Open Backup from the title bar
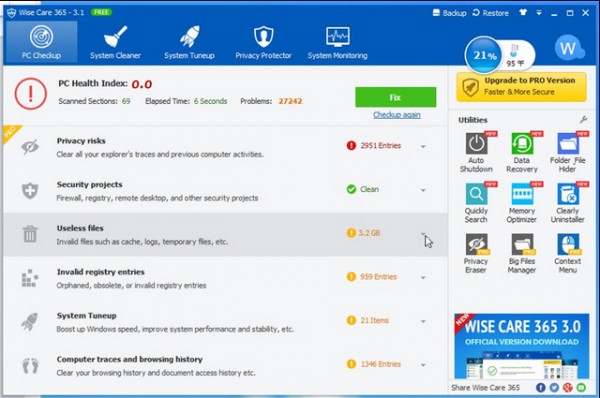This screenshot has height=398, width=600. pos(449,13)
